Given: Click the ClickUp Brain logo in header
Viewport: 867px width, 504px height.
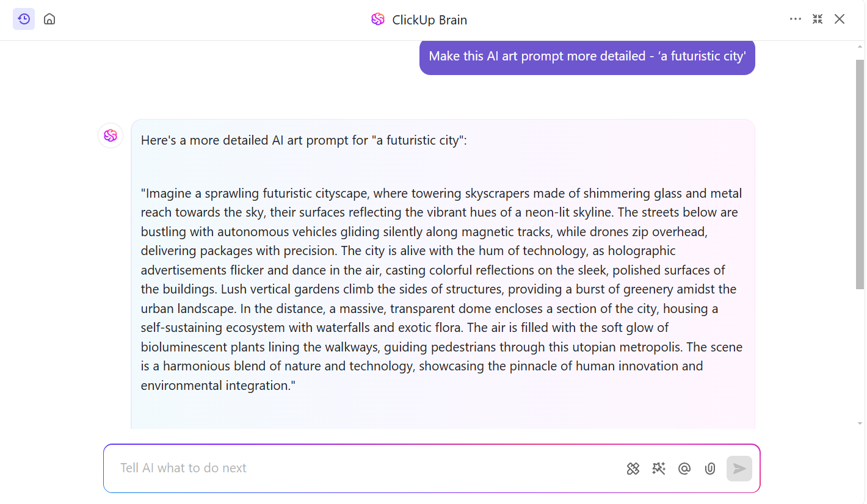Looking at the screenshot, I should (378, 20).
